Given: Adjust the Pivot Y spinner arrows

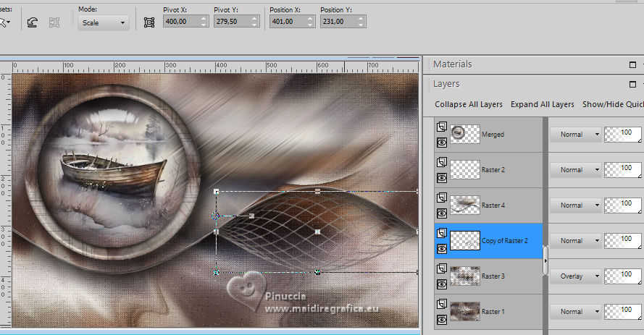Looking at the screenshot, I should tap(255, 21).
